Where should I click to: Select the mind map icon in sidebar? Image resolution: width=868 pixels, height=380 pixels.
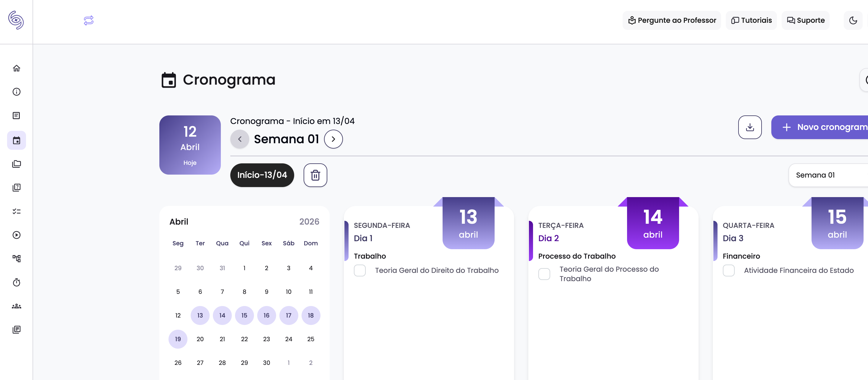point(16,259)
